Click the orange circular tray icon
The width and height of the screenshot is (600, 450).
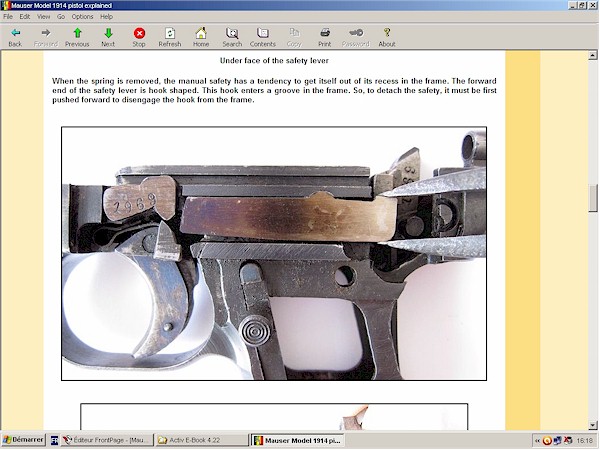546,441
